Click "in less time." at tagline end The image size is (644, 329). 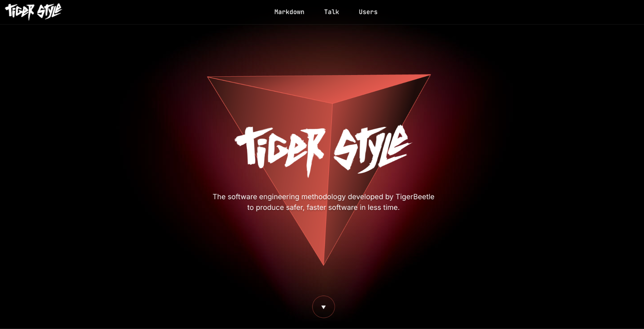coord(380,208)
